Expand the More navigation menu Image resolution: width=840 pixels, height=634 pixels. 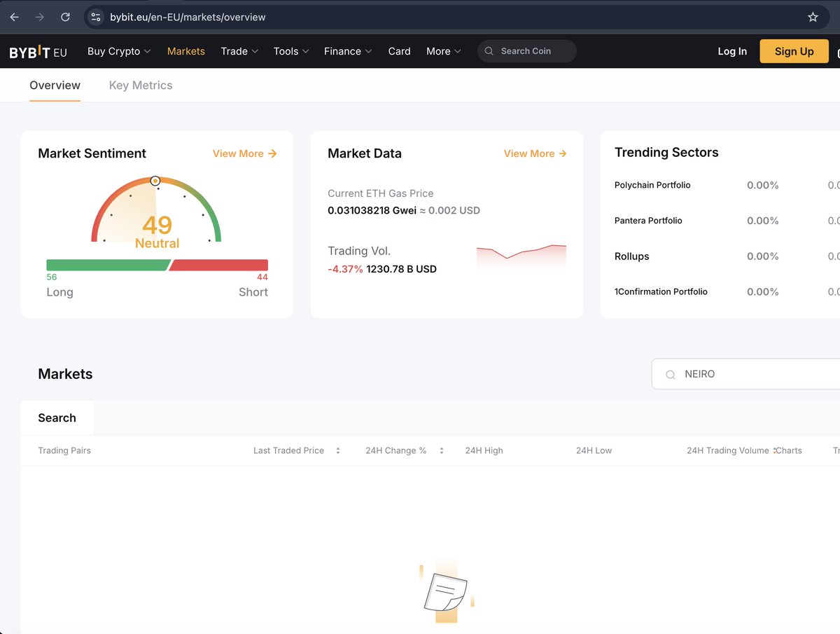[x=444, y=51]
